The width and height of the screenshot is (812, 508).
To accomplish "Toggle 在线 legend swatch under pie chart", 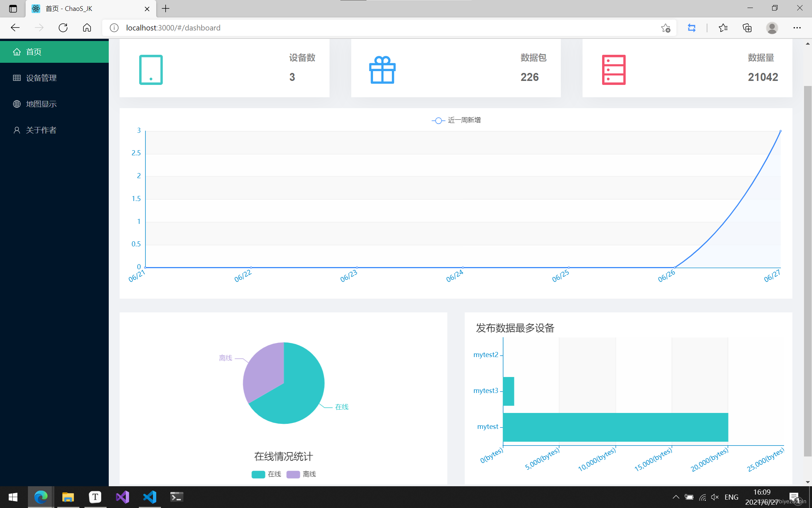I will [x=258, y=474].
